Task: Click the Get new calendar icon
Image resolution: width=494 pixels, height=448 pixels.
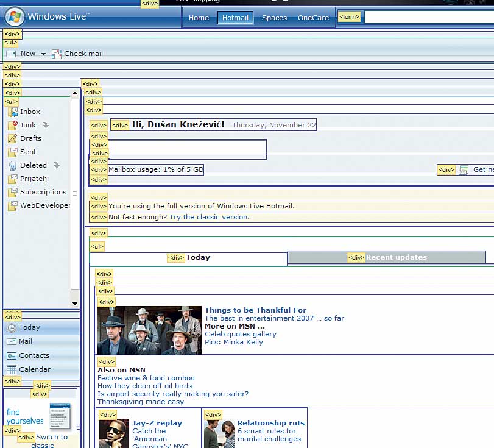Action: [464, 170]
